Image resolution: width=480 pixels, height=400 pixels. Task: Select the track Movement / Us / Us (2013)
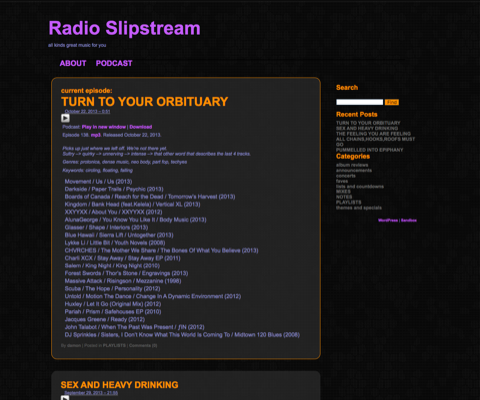click(98, 182)
